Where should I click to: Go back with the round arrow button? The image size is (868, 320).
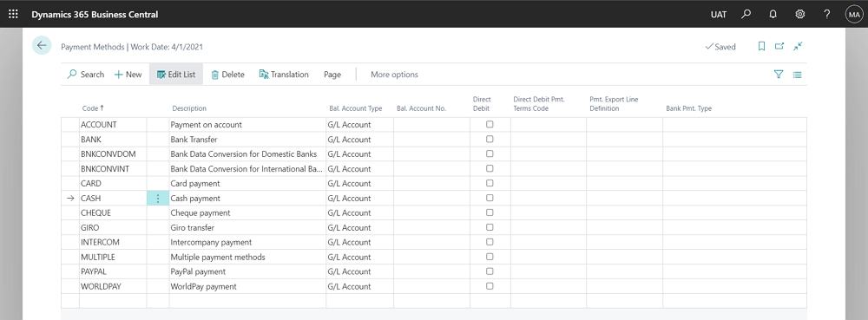pos(42,45)
